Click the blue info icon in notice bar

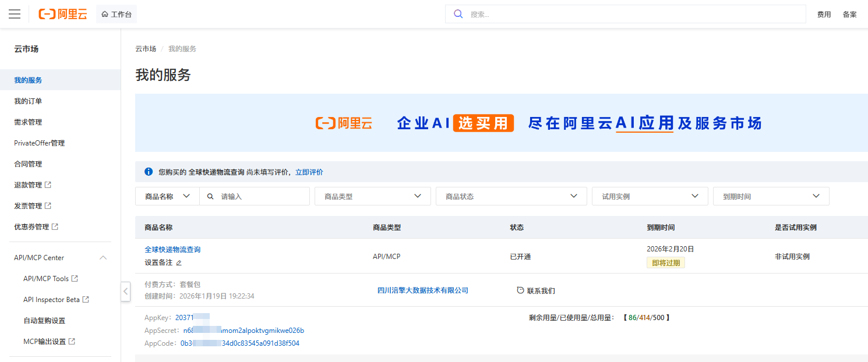click(149, 172)
